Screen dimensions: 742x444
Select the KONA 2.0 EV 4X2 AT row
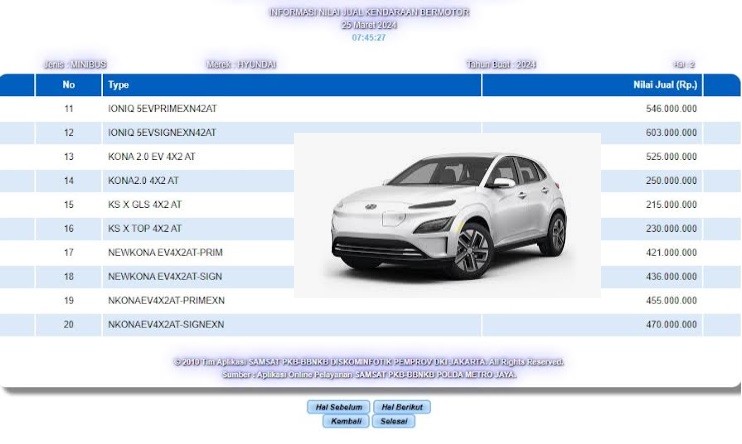151,157
